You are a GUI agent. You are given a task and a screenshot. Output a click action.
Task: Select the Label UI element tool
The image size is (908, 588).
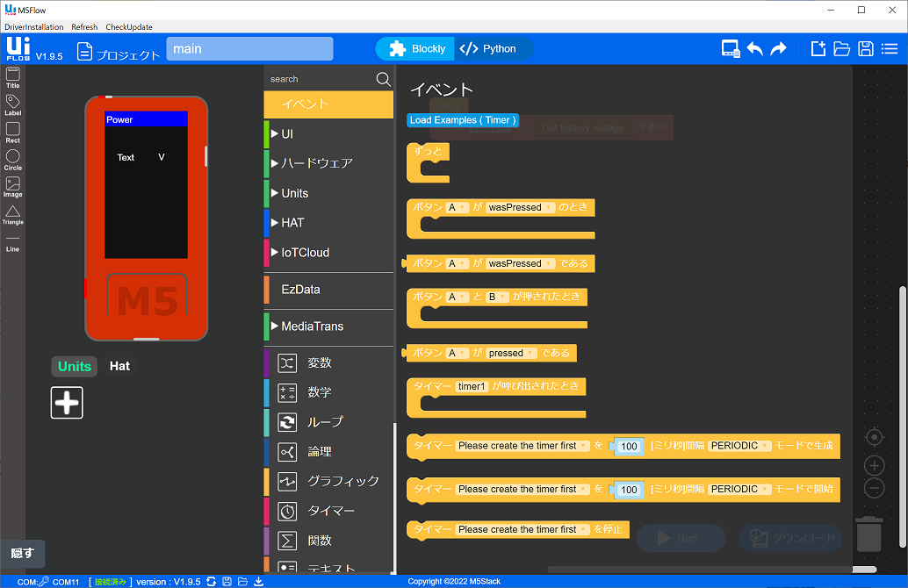tap(13, 105)
